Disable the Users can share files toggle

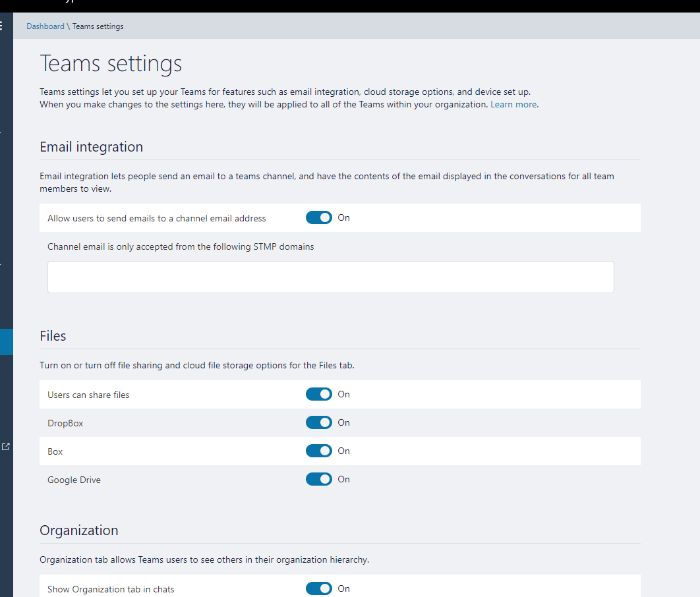click(x=319, y=395)
